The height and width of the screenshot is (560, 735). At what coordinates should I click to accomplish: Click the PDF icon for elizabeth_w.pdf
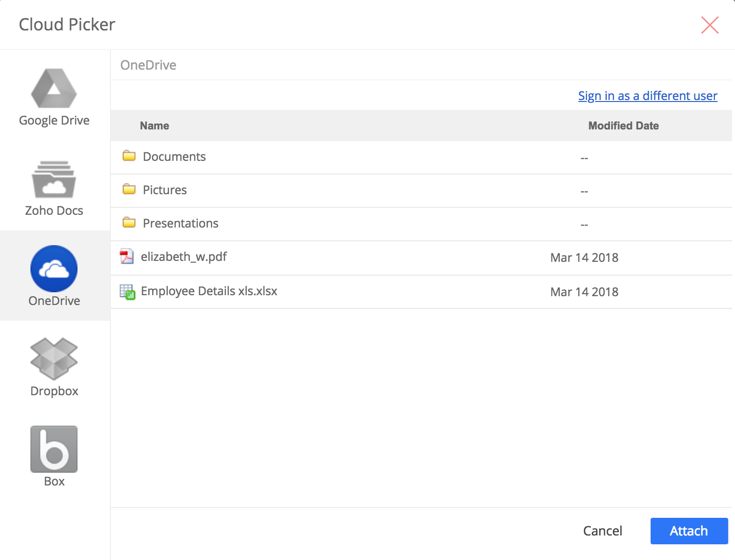(127, 256)
